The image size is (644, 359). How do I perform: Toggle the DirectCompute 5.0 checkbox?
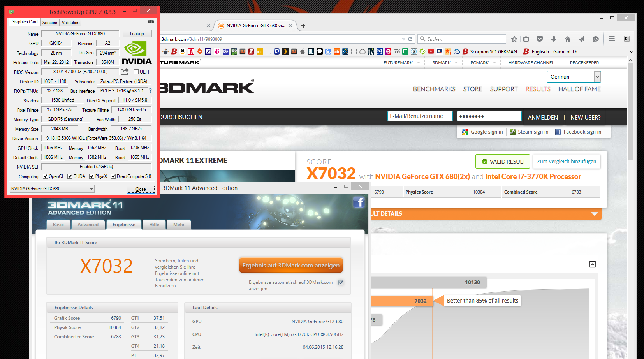tap(113, 176)
